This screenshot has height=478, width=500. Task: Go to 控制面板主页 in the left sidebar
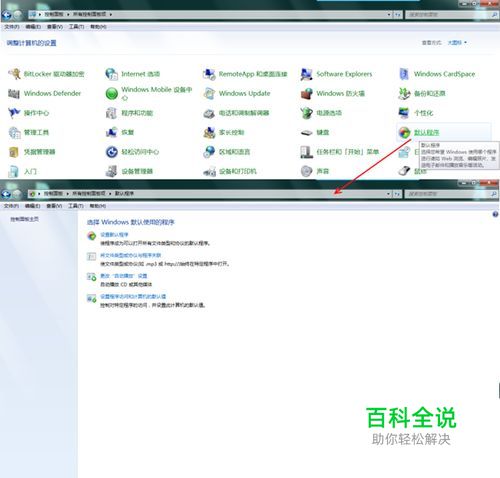click(x=24, y=219)
